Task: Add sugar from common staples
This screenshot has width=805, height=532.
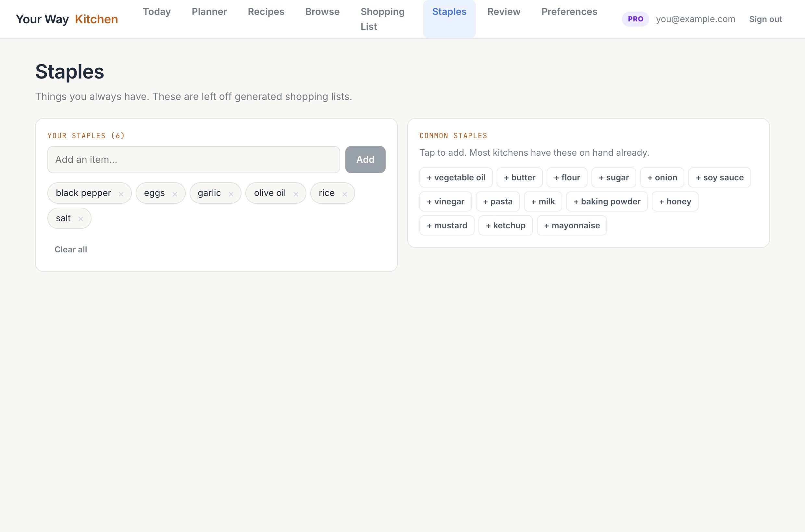Action: pyautogui.click(x=613, y=177)
